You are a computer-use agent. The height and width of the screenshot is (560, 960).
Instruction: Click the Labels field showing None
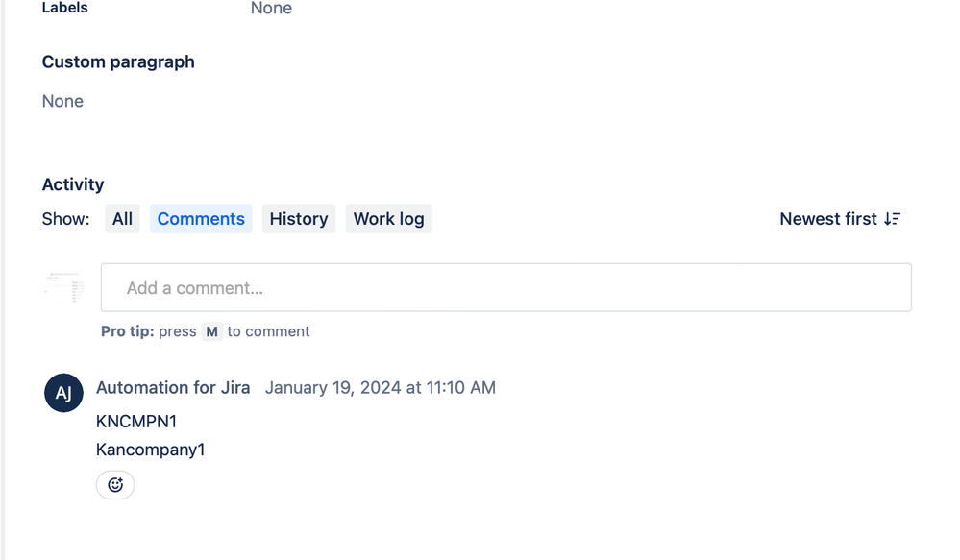tap(271, 9)
